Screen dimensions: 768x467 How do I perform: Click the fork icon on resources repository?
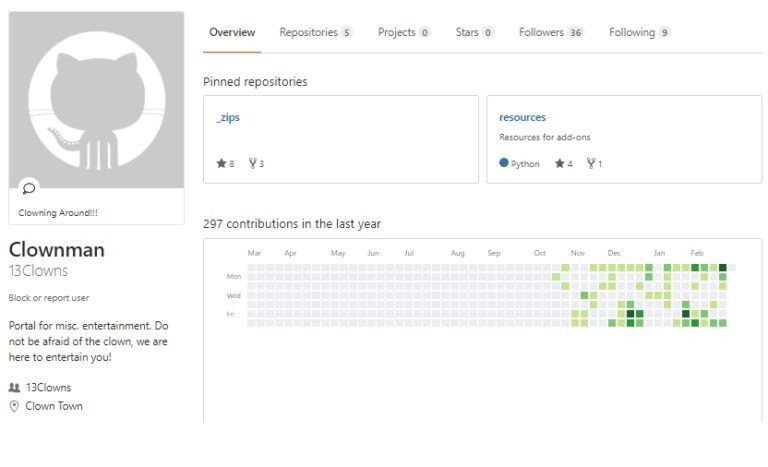pyautogui.click(x=591, y=164)
